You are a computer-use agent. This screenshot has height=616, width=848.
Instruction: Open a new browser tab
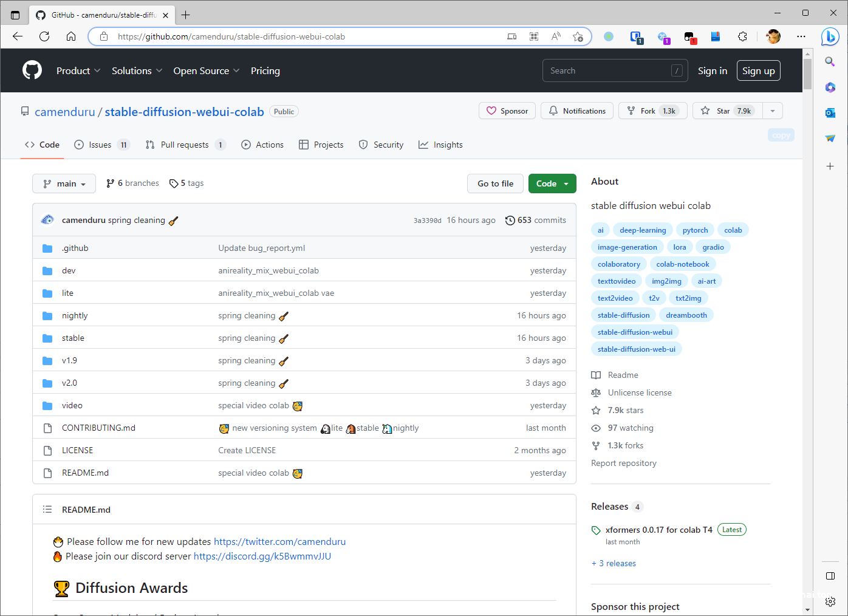[186, 15]
